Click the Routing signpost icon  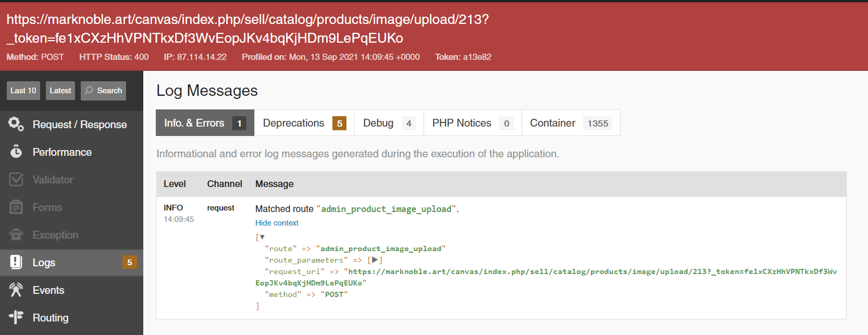click(16, 317)
